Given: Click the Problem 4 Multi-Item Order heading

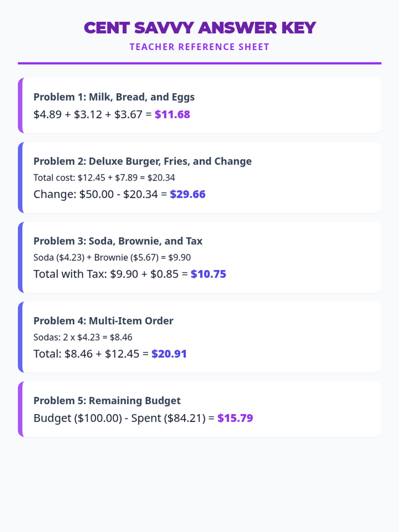Looking at the screenshot, I should (x=103, y=321).
